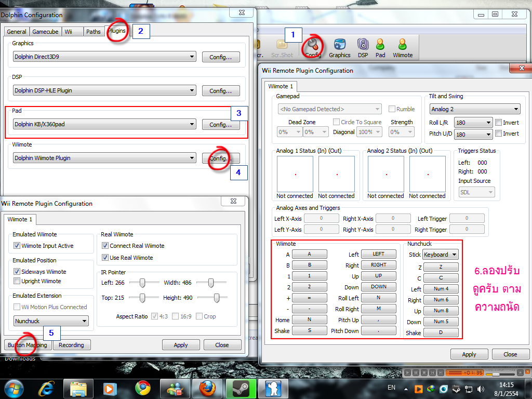Open the Graphics plugin dropdown Dolphin Direct3D9
This screenshot has height=399, width=532.
point(104,57)
